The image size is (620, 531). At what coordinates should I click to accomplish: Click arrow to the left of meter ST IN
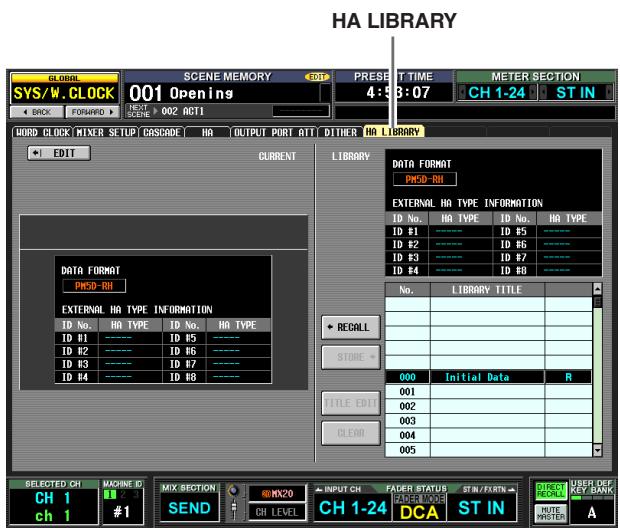(x=544, y=93)
